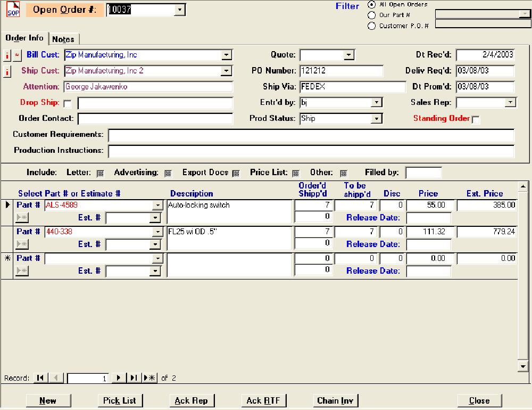Image resolution: width=532 pixels, height=410 pixels.
Task: Open the Sales Rep dropdown
Action: 510,103
